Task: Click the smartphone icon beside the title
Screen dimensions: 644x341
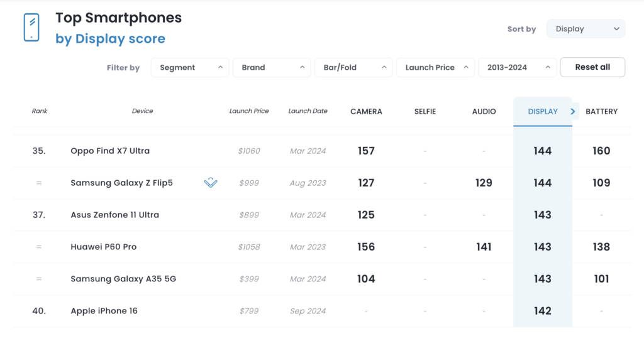Action: click(31, 28)
